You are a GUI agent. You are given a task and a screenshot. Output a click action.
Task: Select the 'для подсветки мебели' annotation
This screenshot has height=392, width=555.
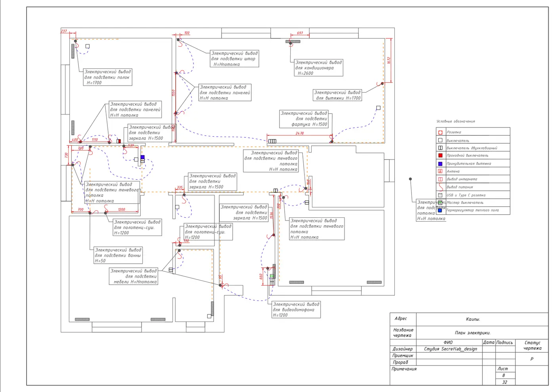[x=134, y=276]
